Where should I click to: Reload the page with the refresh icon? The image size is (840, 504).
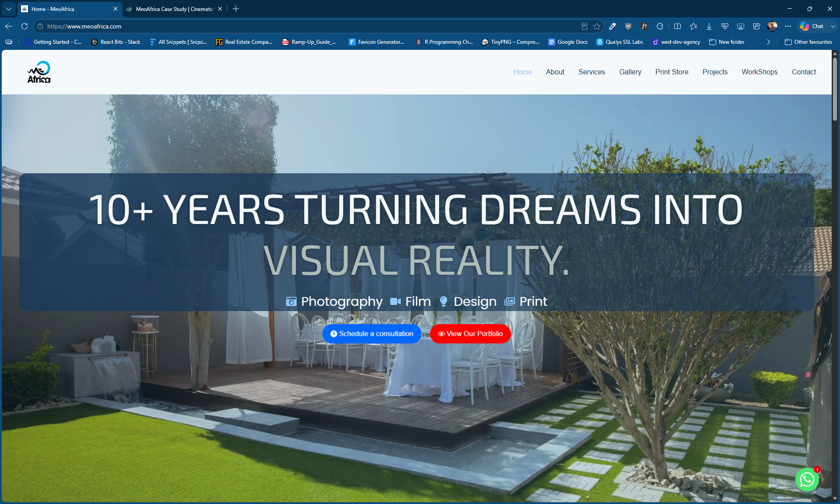(24, 26)
